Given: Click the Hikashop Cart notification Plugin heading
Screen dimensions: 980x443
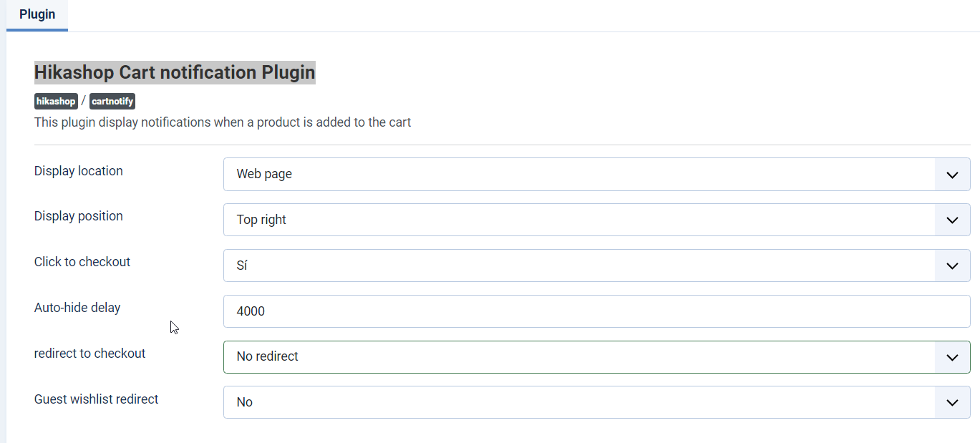Looking at the screenshot, I should (x=175, y=72).
